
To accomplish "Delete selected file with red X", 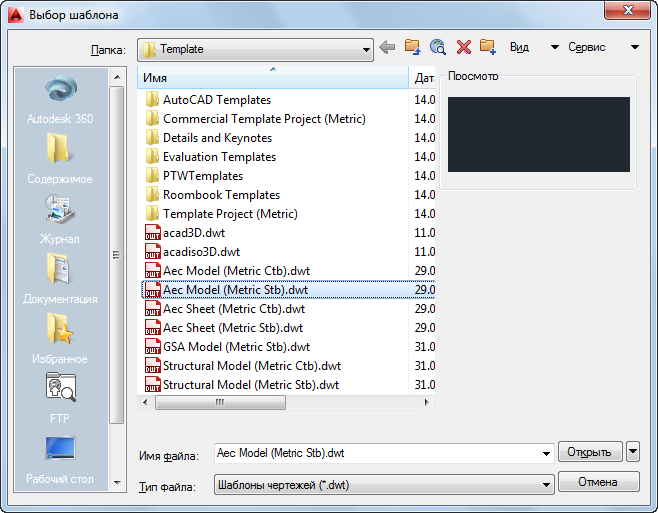I will [x=463, y=47].
